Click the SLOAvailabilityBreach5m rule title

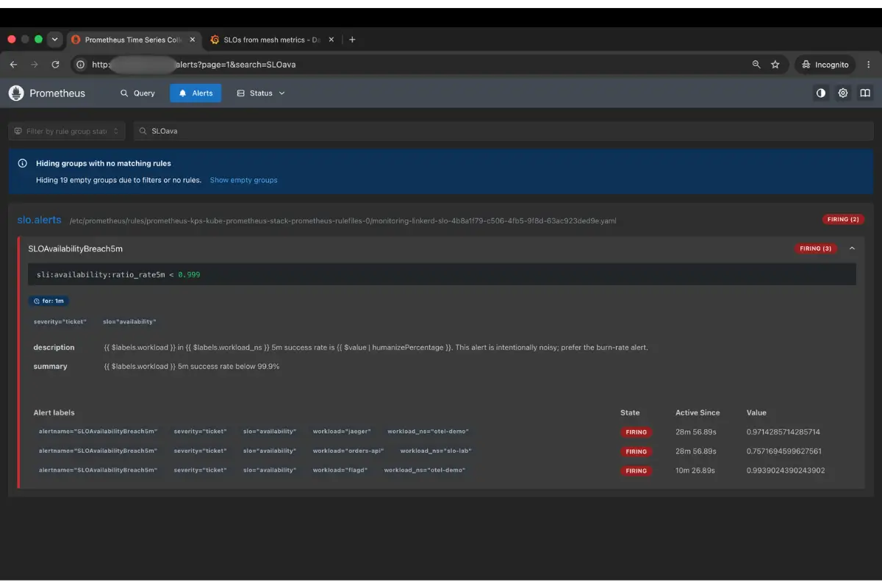click(76, 249)
